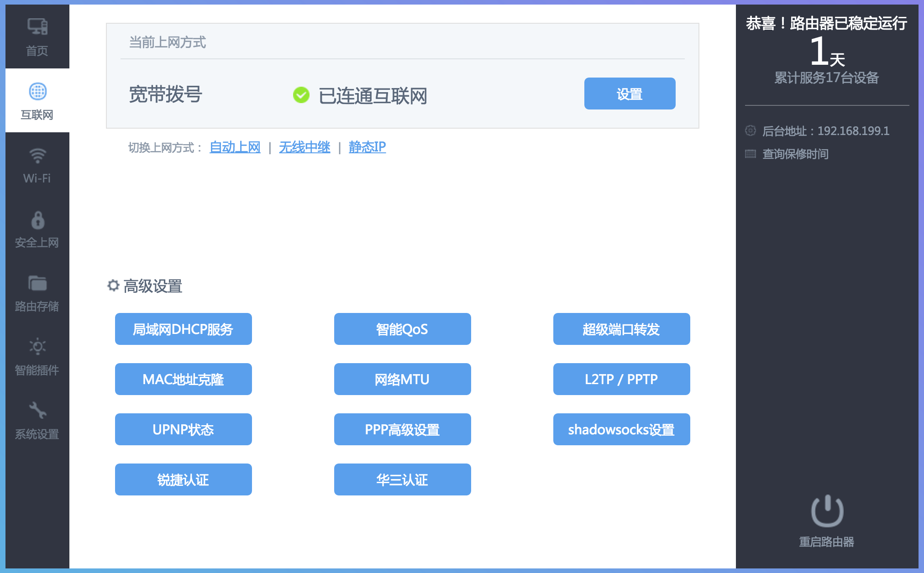Screen dimensions: 924x573
Task: Open 智能QoS settings
Action: tap(402, 329)
